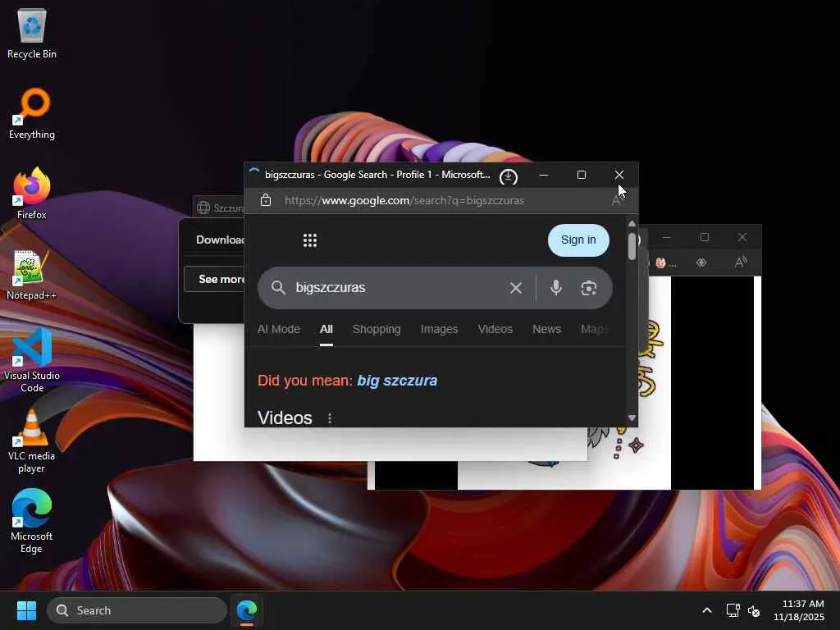The width and height of the screenshot is (840, 630).
Task: Open the taskbar clock and date
Action: coord(799,610)
